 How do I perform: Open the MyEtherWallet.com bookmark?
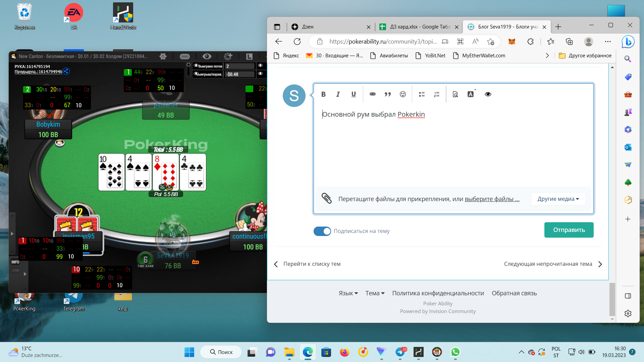(x=479, y=56)
